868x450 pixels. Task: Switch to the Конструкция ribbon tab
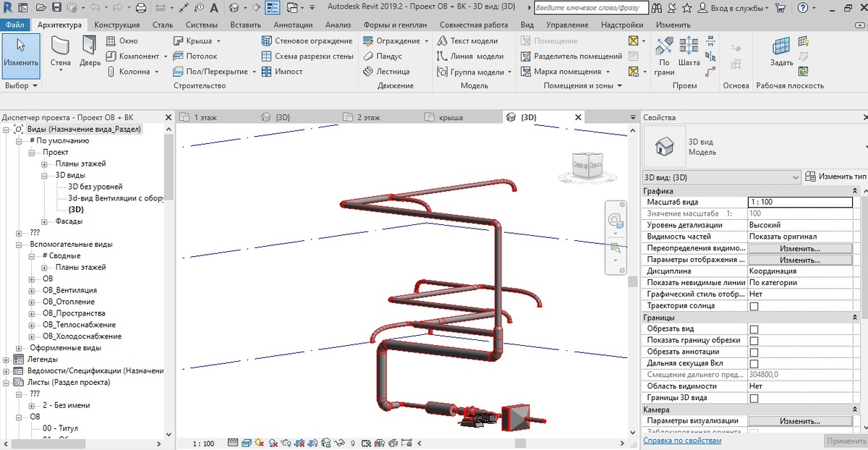pyautogui.click(x=116, y=25)
